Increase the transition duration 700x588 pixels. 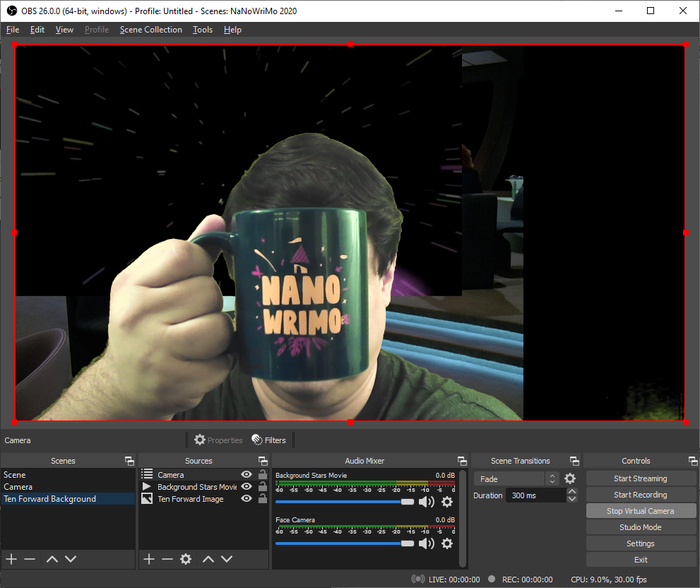pyautogui.click(x=572, y=491)
